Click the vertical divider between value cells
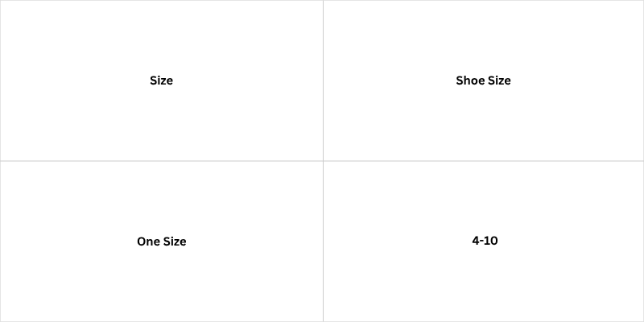This screenshot has height=322, width=644. [x=323, y=242]
